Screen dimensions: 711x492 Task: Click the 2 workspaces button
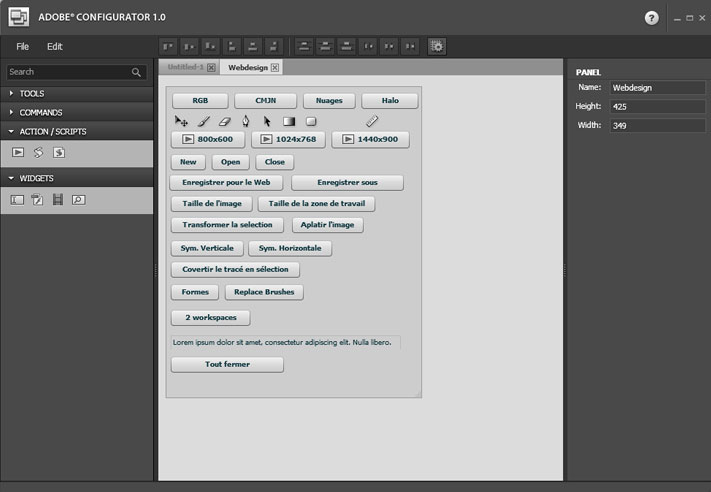tap(210, 317)
